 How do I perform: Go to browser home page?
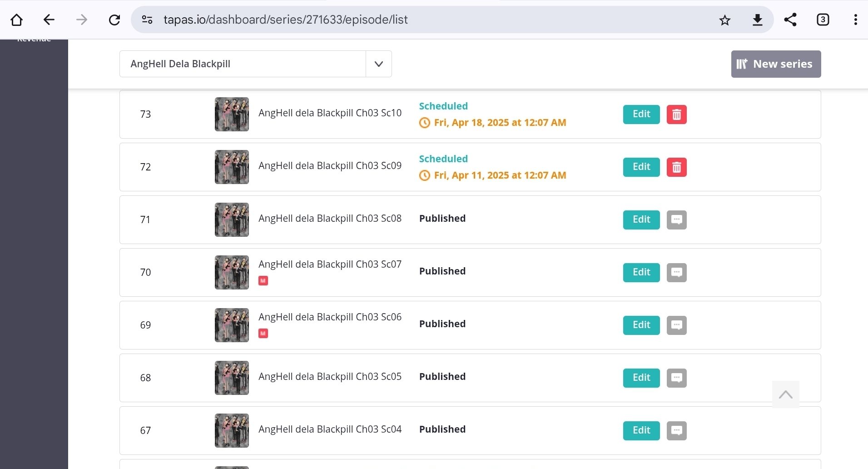17,20
